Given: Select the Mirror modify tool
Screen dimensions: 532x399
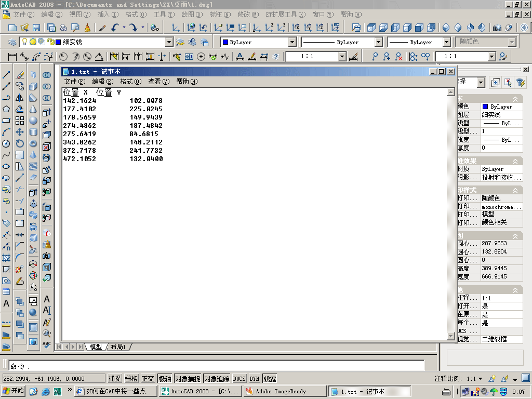Looking at the screenshot, I should tap(20, 98).
